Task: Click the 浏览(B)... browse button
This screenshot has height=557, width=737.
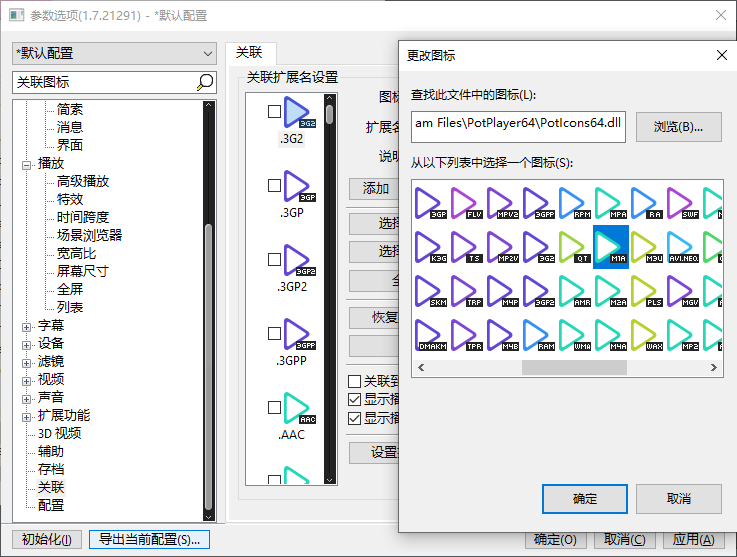Action: click(678, 127)
